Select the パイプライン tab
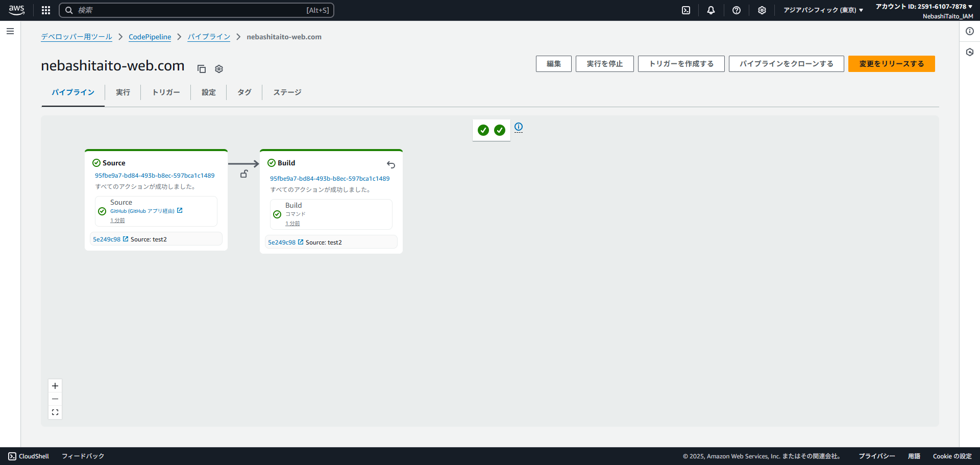 [x=73, y=92]
